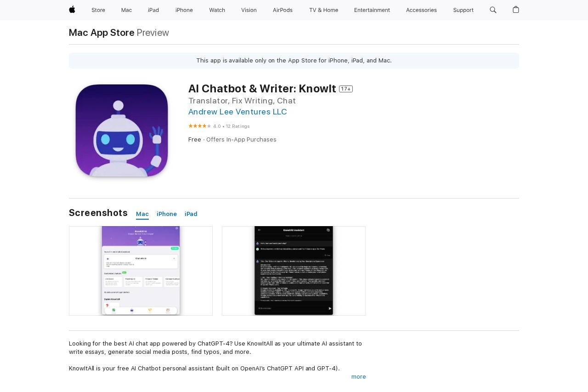The image size is (588, 392).
Task: Click the 12 Ratings text
Action: pyautogui.click(x=238, y=126)
